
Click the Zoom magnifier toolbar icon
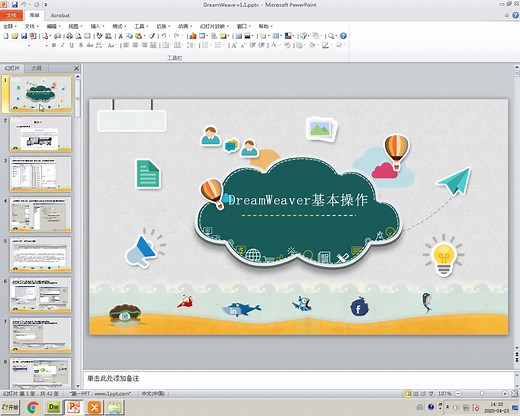point(330,36)
